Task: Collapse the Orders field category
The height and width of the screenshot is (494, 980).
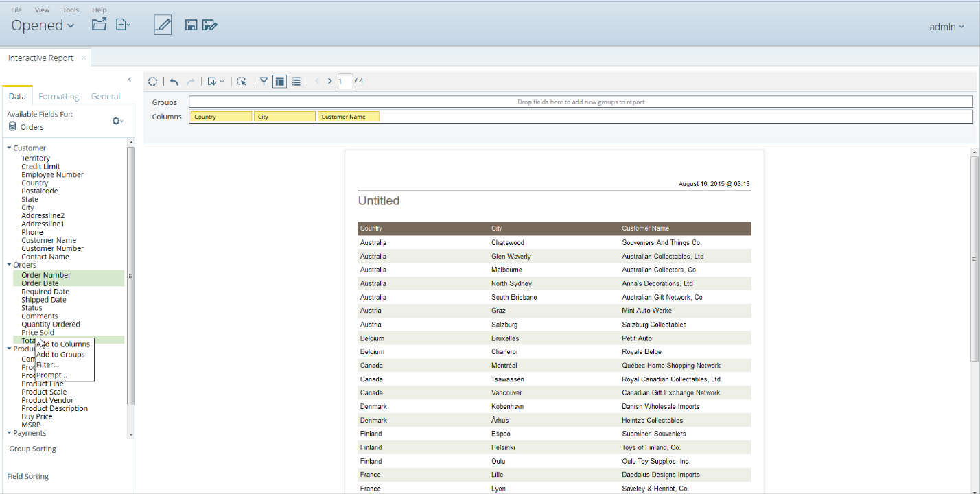Action: pos(10,265)
